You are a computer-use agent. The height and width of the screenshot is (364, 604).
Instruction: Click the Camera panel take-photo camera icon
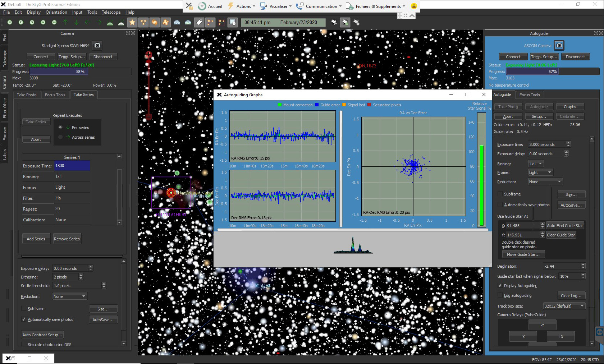click(97, 46)
